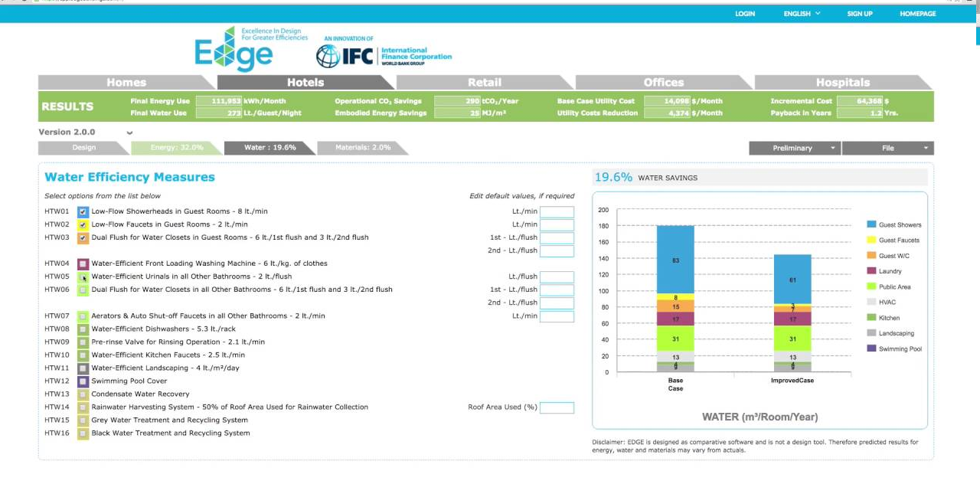This screenshot has height=481, width=980.
Task: Click the Guest W/C legend icon
Action: [871, 256]
